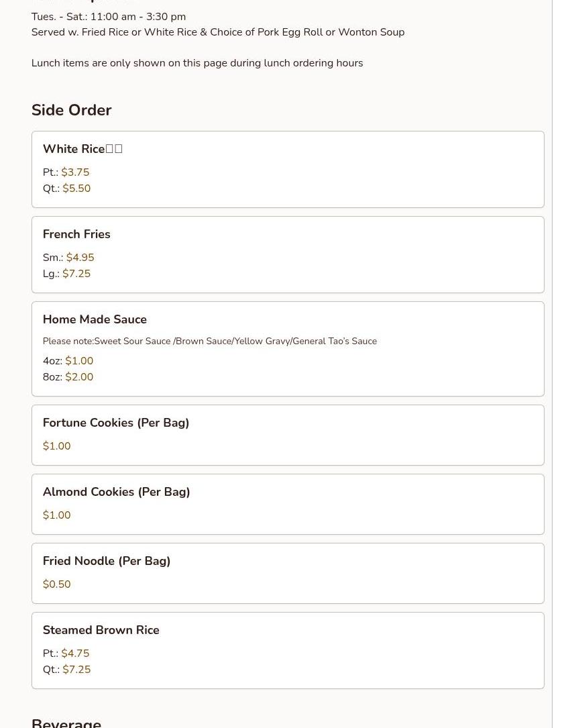Click the Side Order section heading
Image resolution: width=566 pixels, height=728 pixels.
[x=72, y=110]
